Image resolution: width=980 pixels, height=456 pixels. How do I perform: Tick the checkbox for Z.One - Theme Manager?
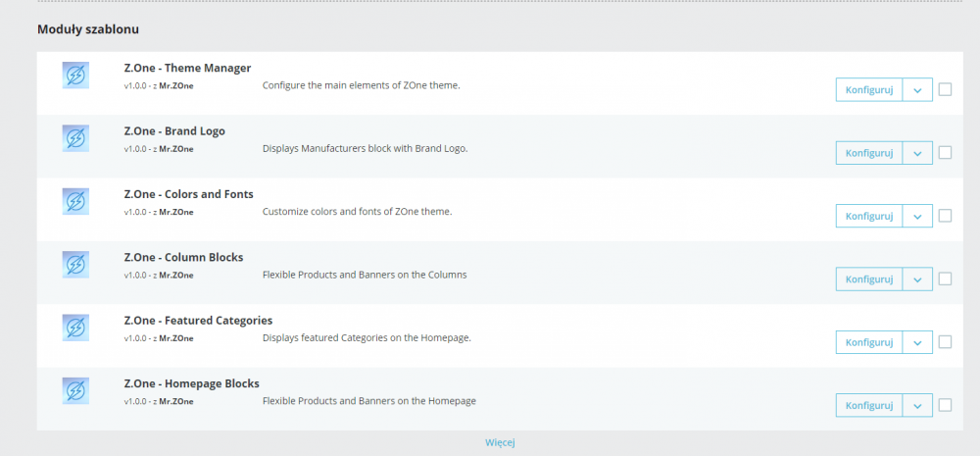click(x=945, y=89)
